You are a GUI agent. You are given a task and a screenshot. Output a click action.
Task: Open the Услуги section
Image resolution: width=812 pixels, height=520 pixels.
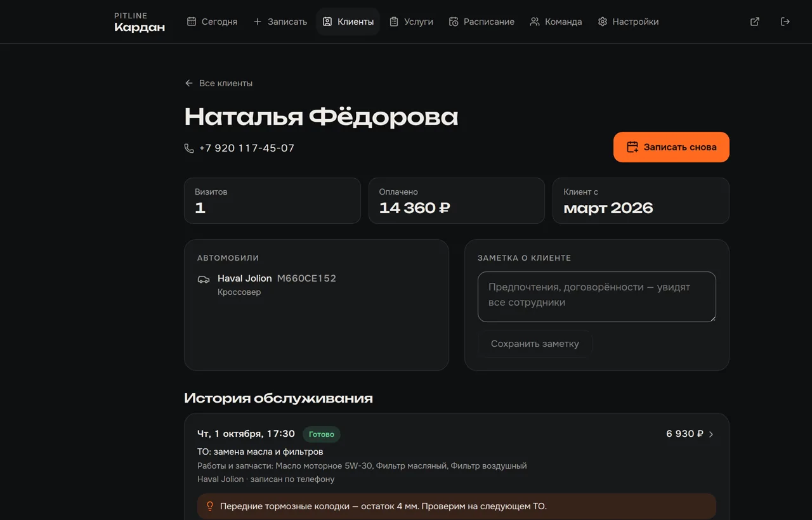pyautogui.click(x=411, y=22)
